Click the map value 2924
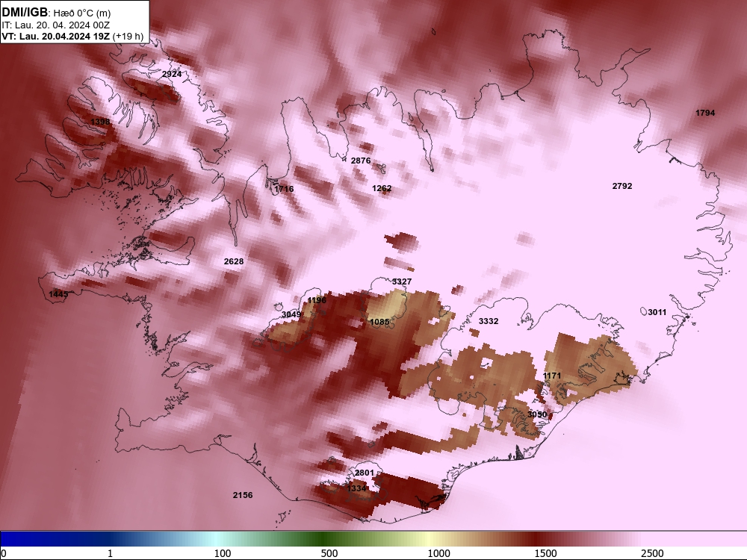Viewport: 747px width, 560px height. tap(172, 74)
